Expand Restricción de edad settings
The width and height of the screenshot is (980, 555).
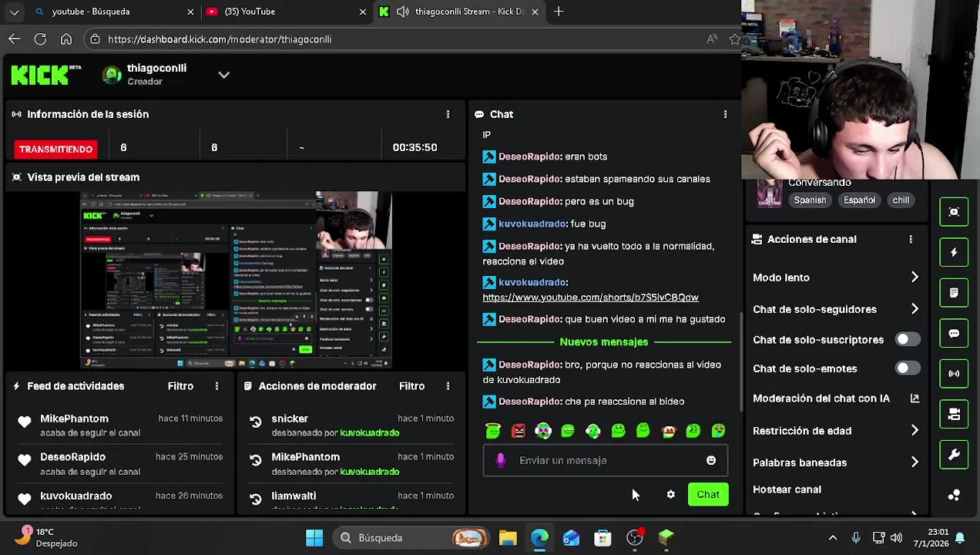[915, 431]
